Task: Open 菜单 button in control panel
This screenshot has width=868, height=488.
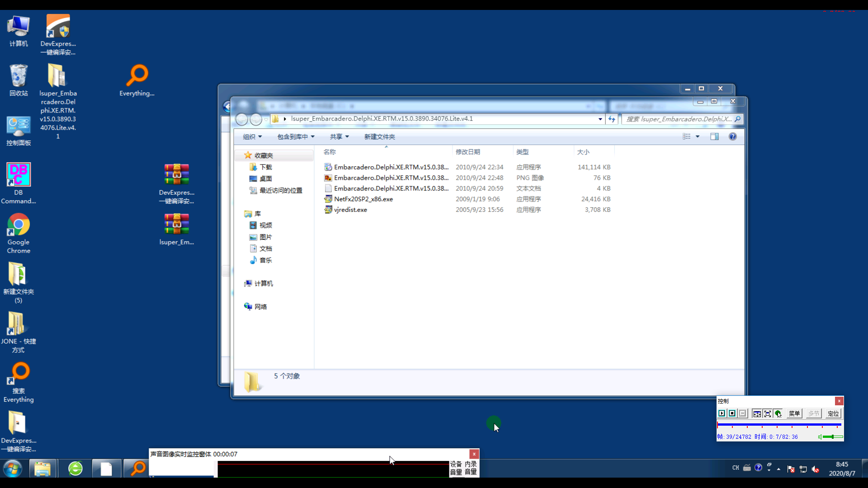Action: click(x=794, y=413)
